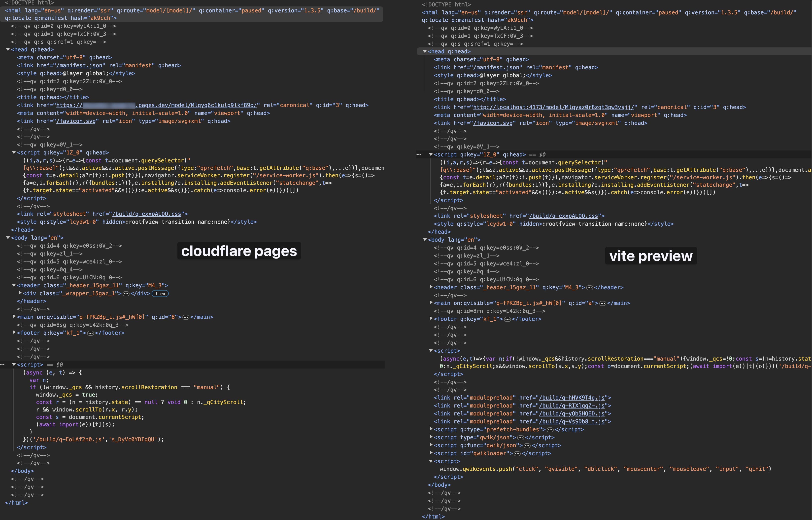
Task: Open three-dots gutter menu beside selected 1Z_0 script
Action: click(x=419, y=155)
